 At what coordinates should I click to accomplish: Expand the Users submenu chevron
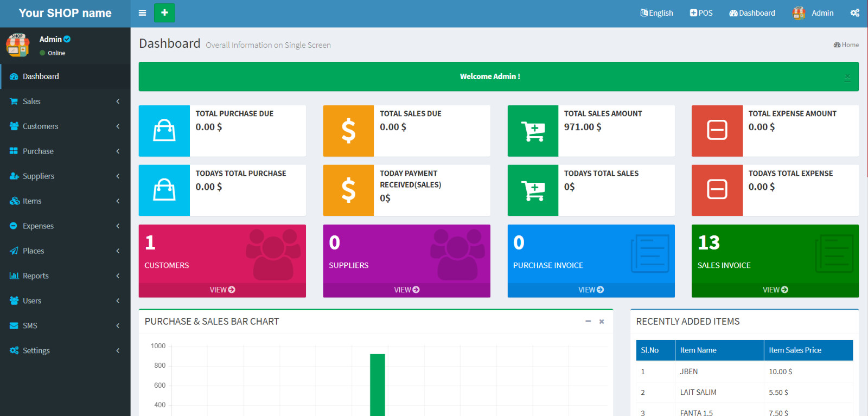pos(118,301)
